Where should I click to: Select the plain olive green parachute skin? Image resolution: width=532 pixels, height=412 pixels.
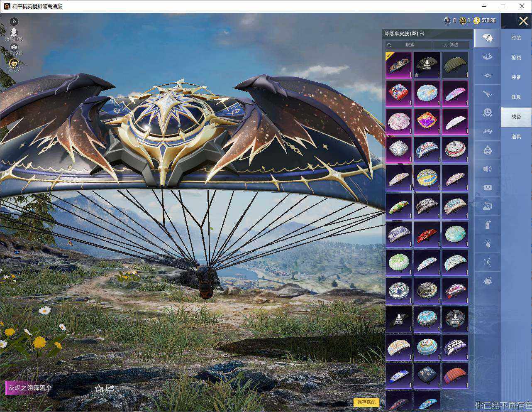tap(455, 65)
